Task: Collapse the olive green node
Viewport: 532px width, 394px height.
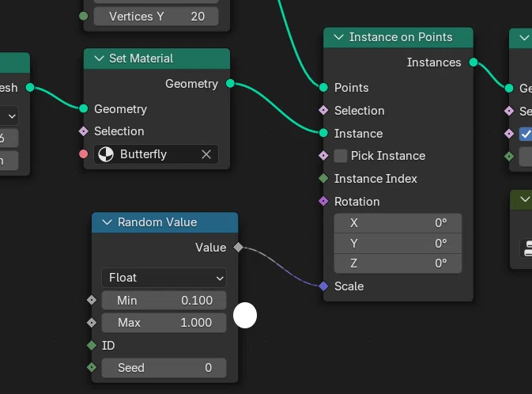Action: point(525,199)
